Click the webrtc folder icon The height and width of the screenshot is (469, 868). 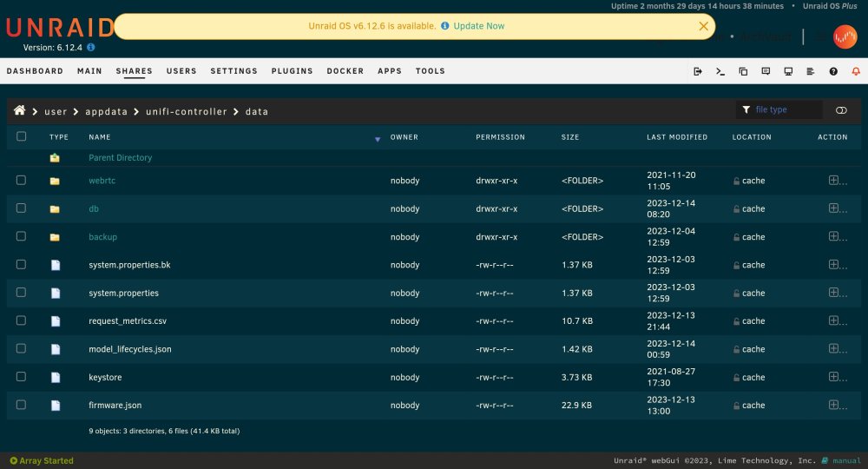click(x=55, y=181)
